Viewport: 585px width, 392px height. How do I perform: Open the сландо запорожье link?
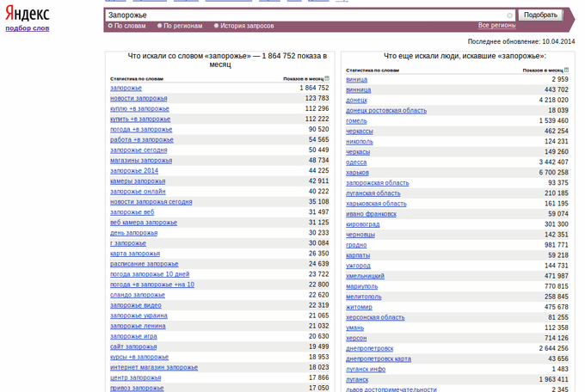coord(138,295)
